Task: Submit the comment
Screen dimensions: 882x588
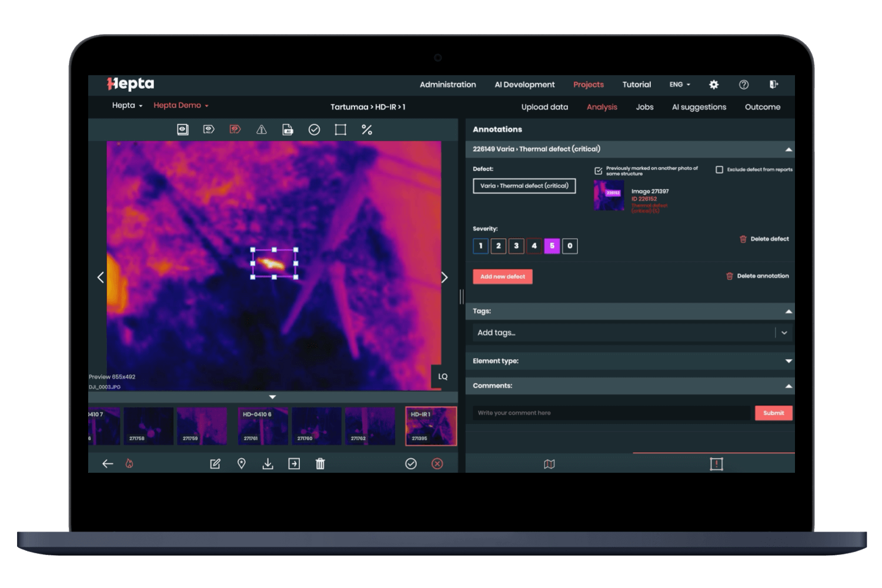Action: point(773,413)
